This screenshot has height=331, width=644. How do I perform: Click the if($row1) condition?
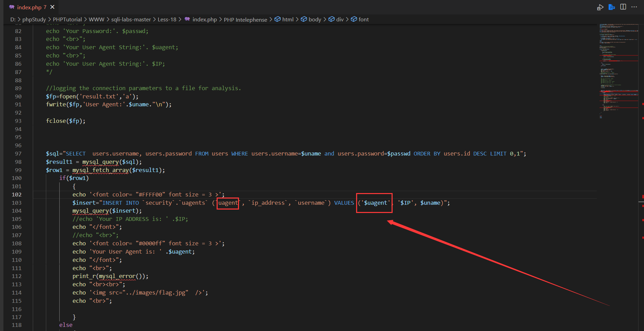pos(74,178)
